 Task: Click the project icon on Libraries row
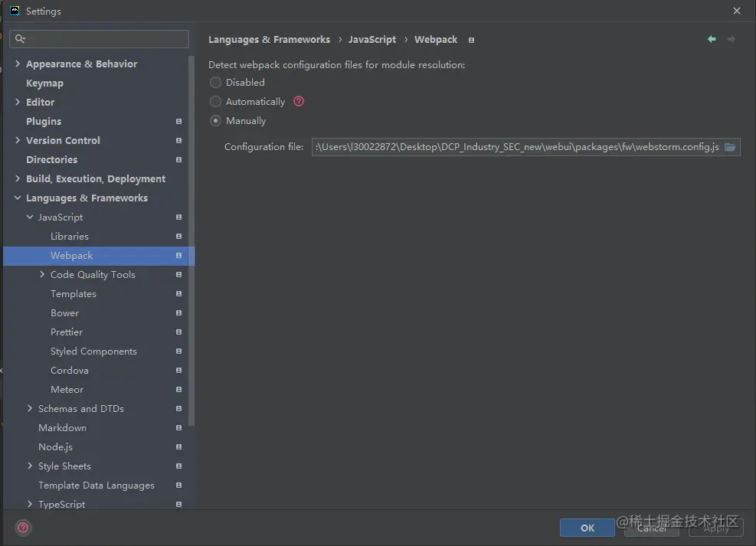(179, 236)
